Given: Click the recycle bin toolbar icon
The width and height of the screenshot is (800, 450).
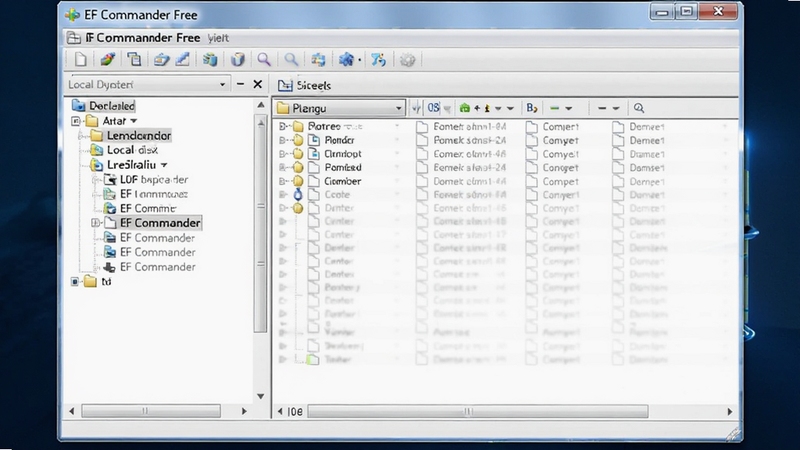Looking at the screenshot, I should pos(238,60).
